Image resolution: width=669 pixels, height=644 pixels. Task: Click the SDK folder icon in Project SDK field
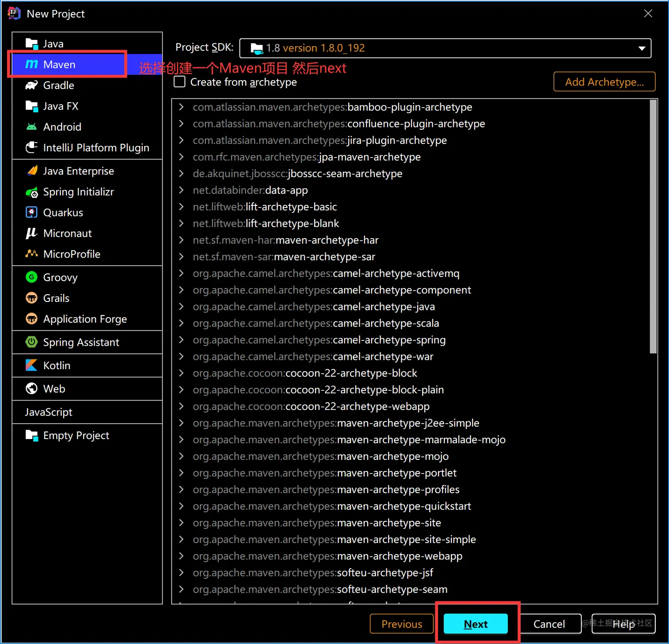coord(257,48)
